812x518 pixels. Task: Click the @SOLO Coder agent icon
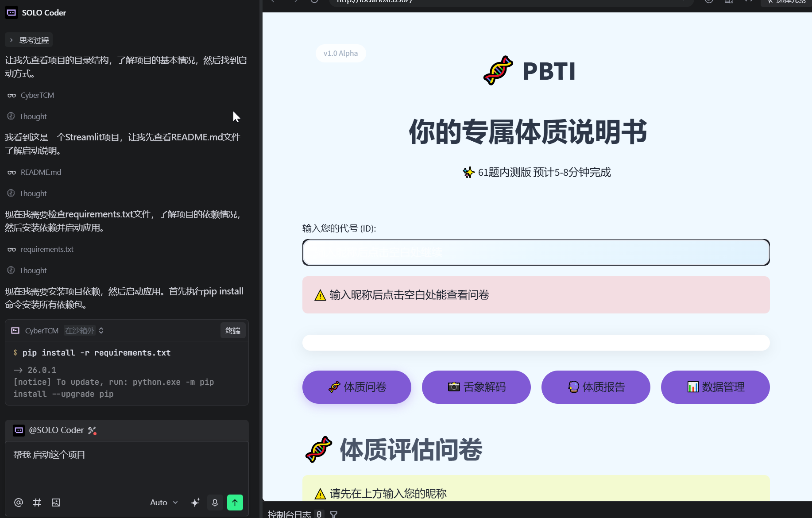pos(19,430)
